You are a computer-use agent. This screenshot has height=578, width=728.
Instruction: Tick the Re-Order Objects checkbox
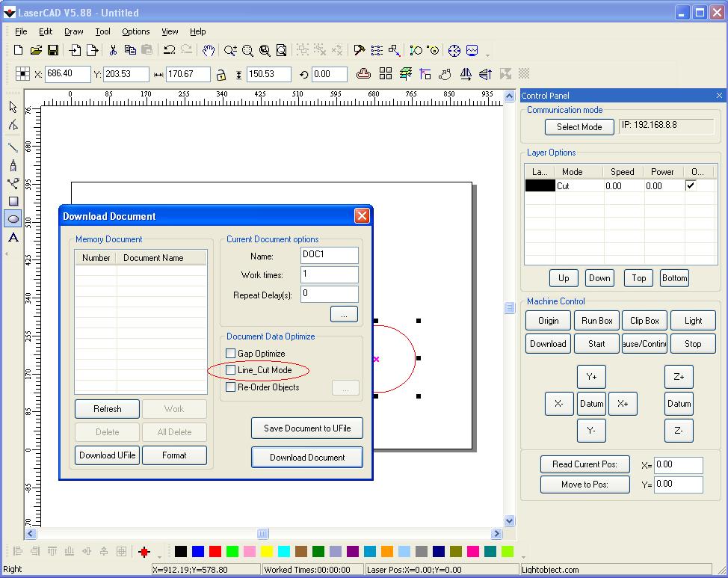(x=231, y=387)
